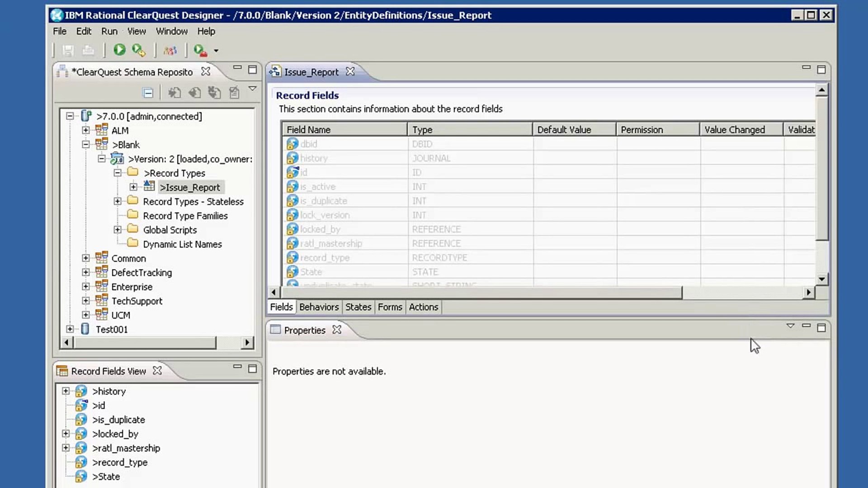Close the Issue_Report editor tab
Image resolution: width=868 pixels, height=488 pixels.
350,71
